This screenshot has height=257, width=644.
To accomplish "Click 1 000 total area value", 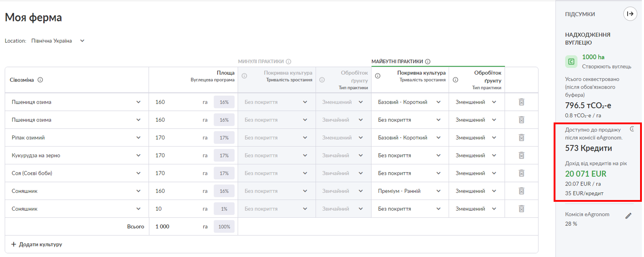I will [162, 227].
